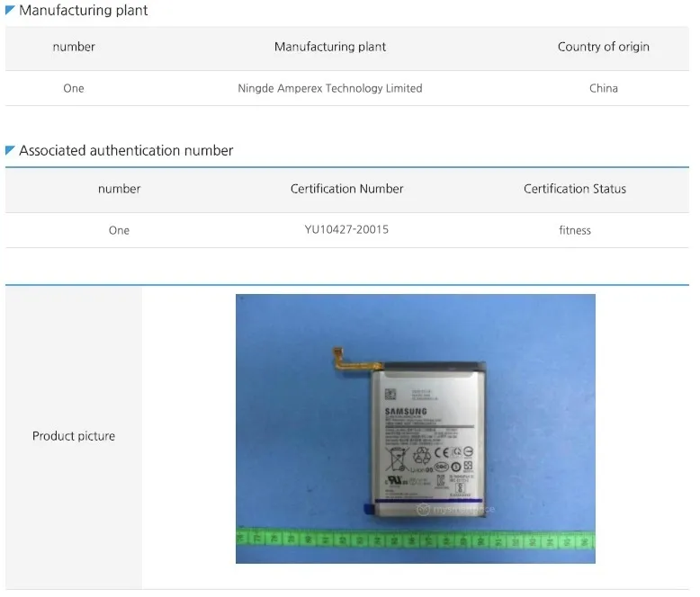Click the 'Certification Status' column header

[x=575, y=189]
